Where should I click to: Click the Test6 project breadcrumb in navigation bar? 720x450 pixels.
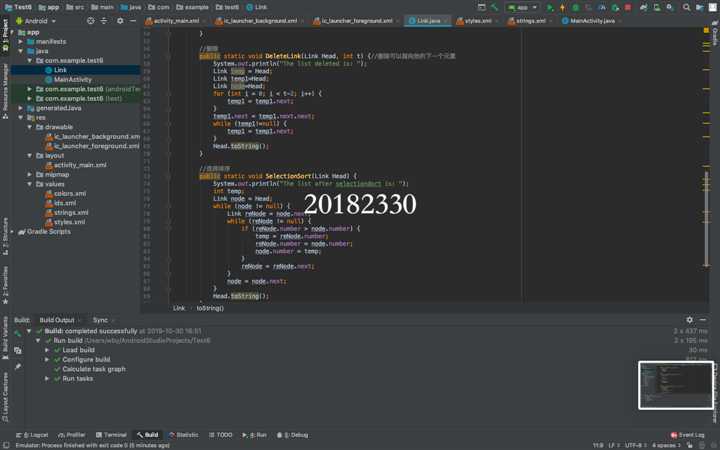(18, 7)
